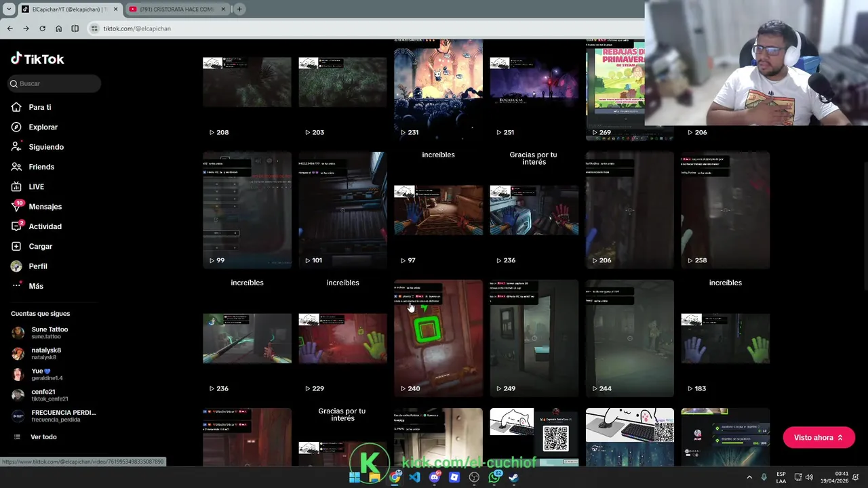The image size is (868, 488).
Task: Open Mensajes inbox
Action: click(37, 206)
